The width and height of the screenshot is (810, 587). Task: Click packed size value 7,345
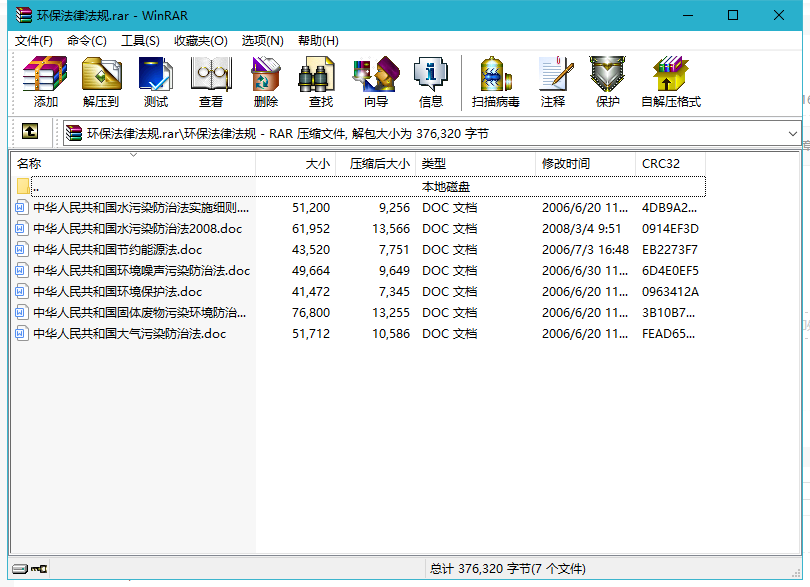click(x=394, y=291)
